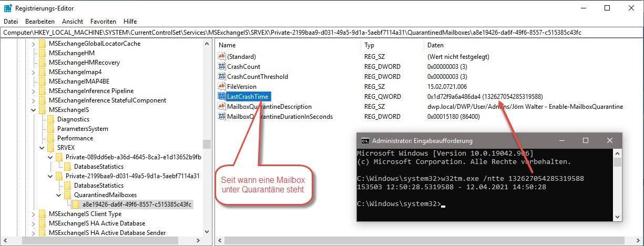Open the Datei menu

click(x=11, y=22)
